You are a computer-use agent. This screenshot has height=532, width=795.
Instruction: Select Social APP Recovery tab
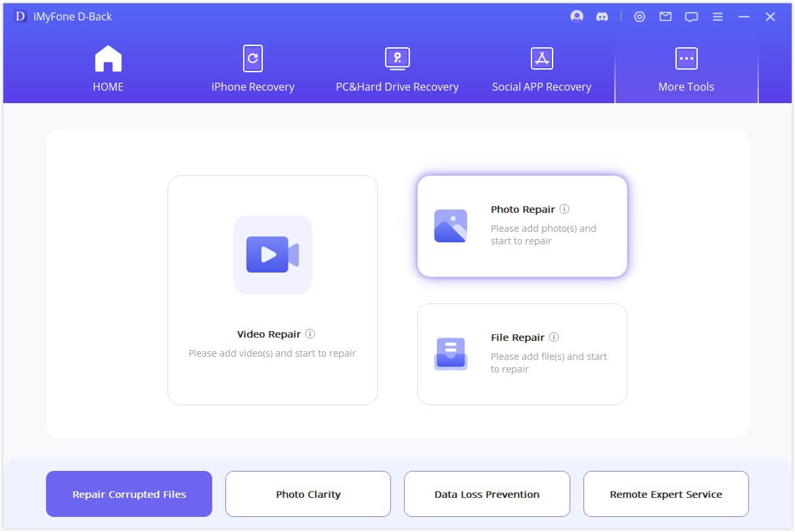pos(541,69)
